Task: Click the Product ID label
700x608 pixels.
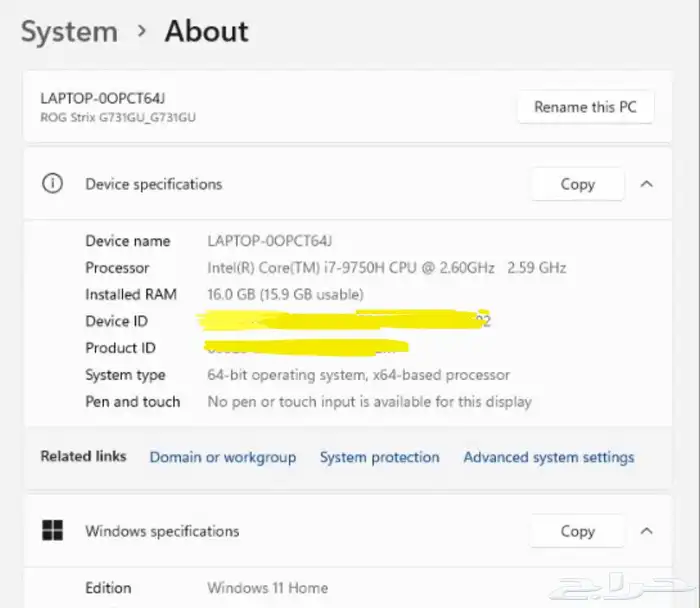Action: [121, 348]
